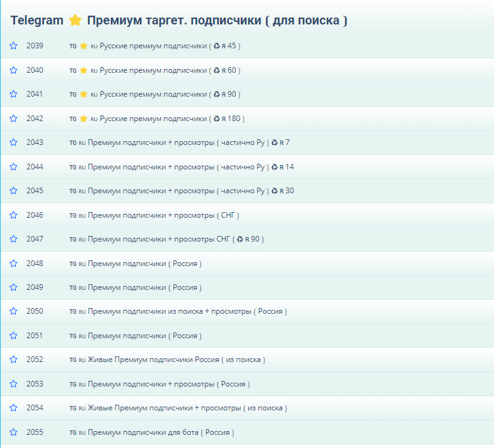Click service ID number 2055
Image resolution: width=494 pixels, height=448 pixels.
pyautogui.click(x=35, y=432)
